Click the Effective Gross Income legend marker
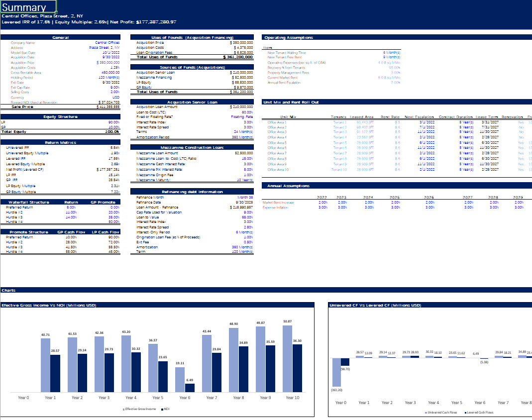 point(123,409)
